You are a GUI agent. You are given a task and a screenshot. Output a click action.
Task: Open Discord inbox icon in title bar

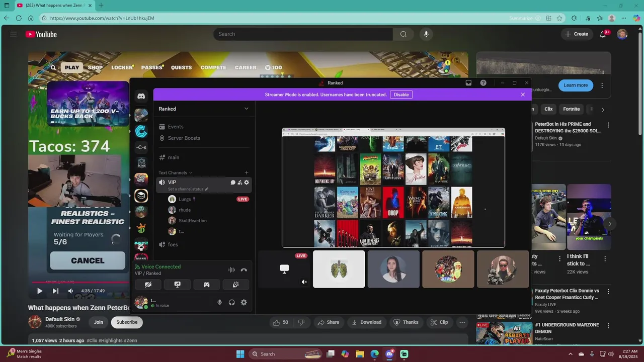[468, 83]
